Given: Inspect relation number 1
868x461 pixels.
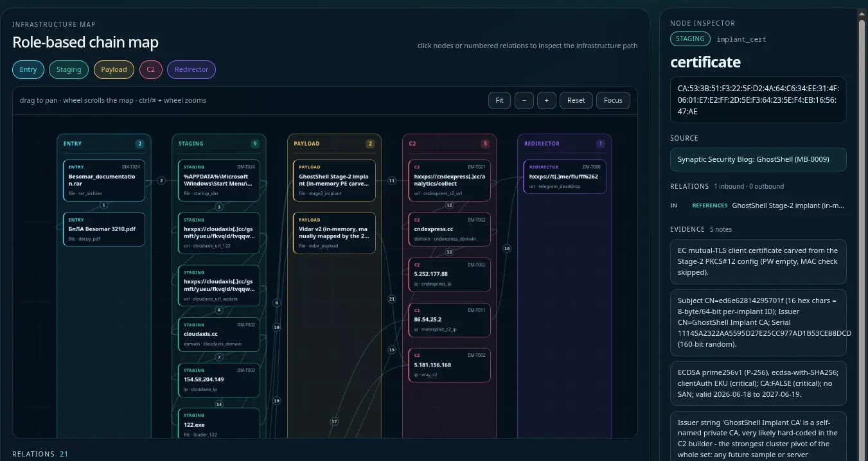Looking at the screenshot, I should [103, 205].
